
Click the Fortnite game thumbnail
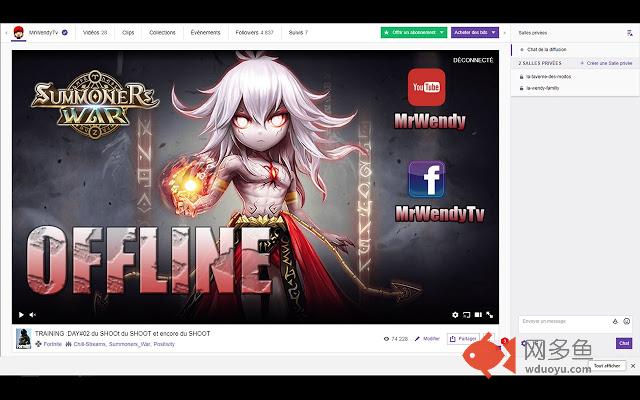tap(22, 339)
